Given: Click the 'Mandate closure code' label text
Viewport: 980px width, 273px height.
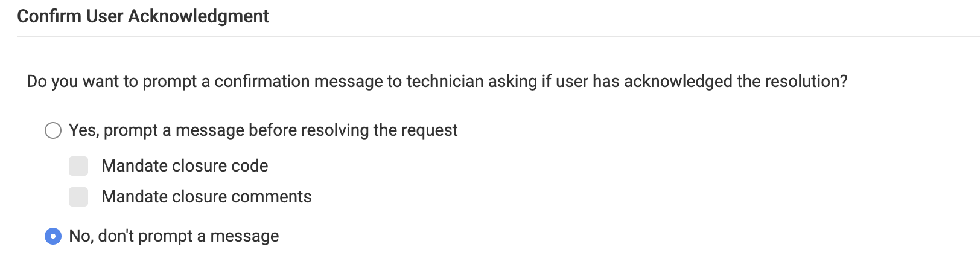Looking at the screenshot, I should pos(185,166).
